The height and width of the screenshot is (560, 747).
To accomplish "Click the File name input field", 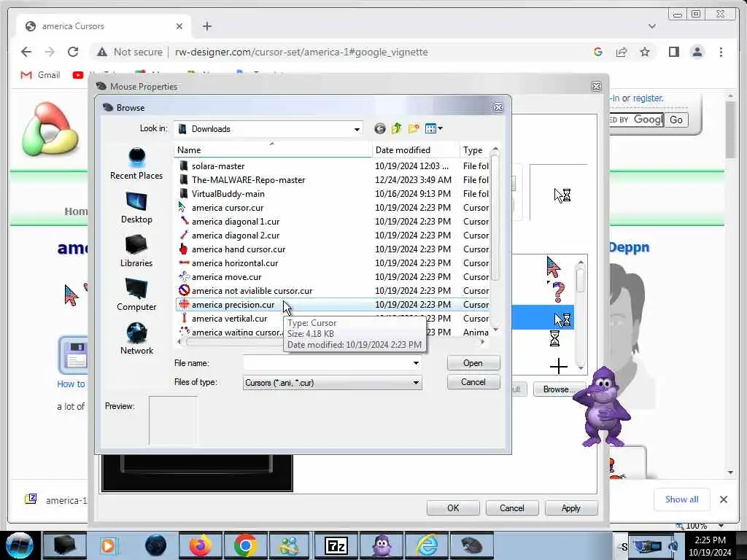I will (327, 363).
